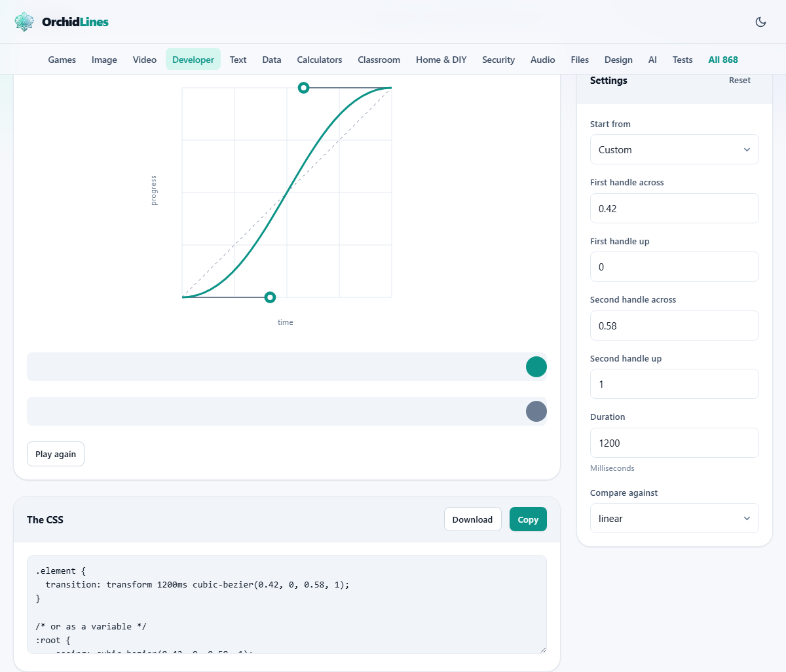Click the Reset settings button
Image resolution: width=786 pixels, height=672 pixels.
(740, 81)
